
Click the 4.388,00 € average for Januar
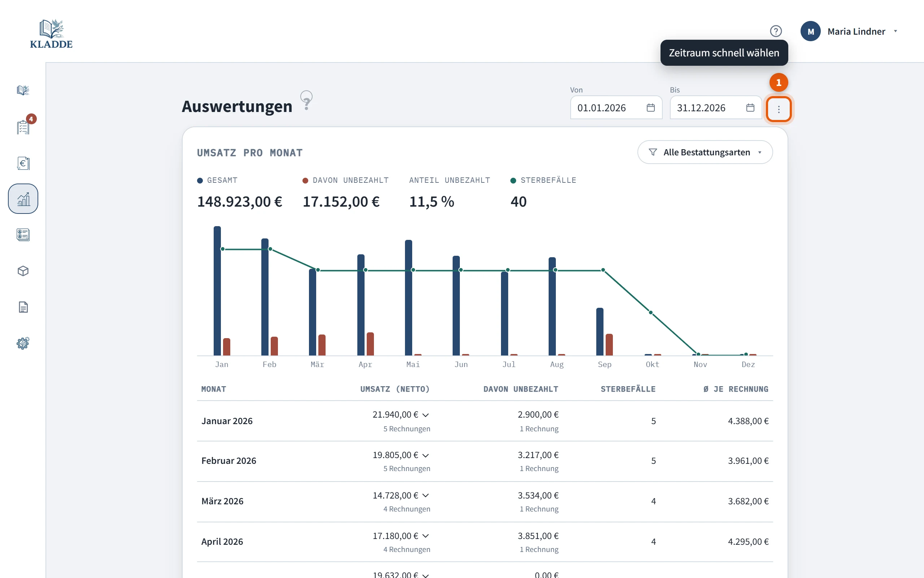[x=748, y=421]
